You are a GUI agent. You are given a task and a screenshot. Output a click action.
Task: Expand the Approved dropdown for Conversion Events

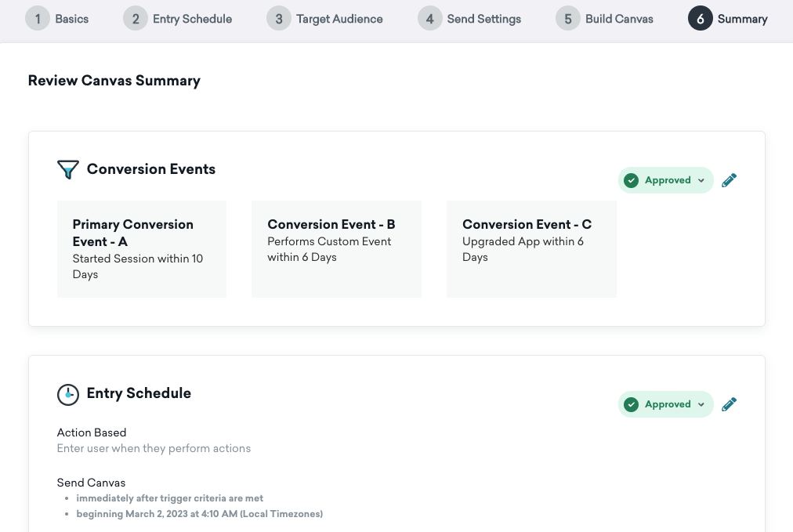tap(701, 180)
